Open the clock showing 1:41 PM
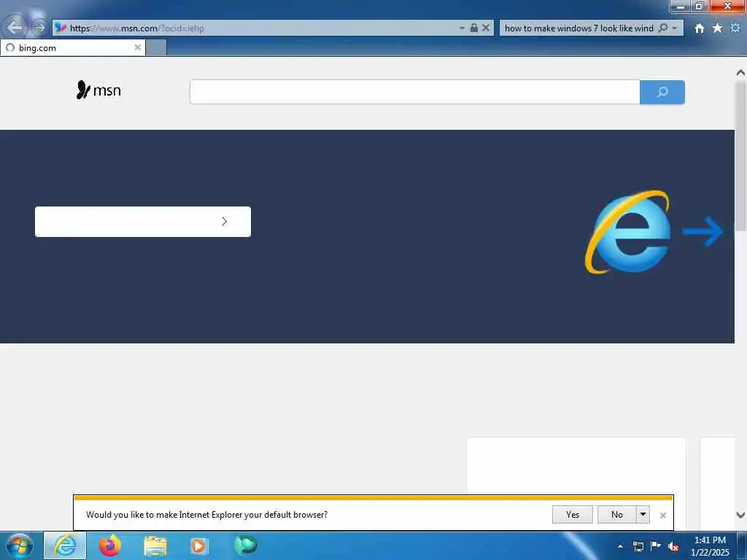The image size is (747, 560). 710,546
